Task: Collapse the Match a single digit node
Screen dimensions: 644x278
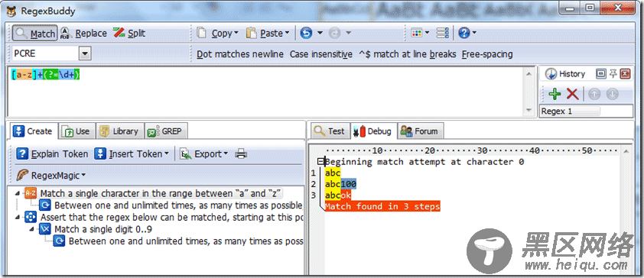Action: [x=31, y=229]
